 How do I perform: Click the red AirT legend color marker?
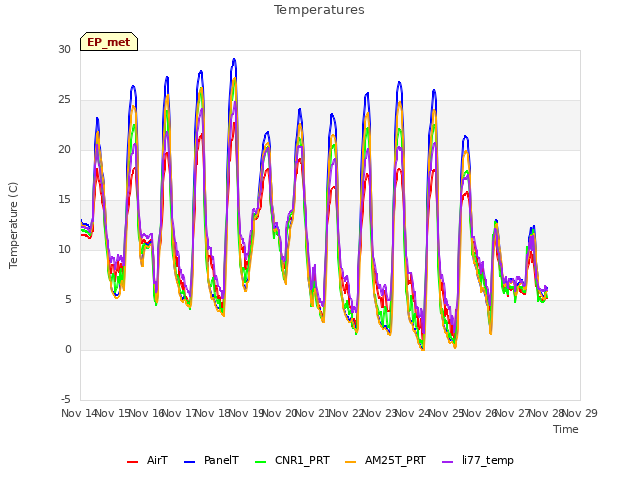click(x=133, y=462)
